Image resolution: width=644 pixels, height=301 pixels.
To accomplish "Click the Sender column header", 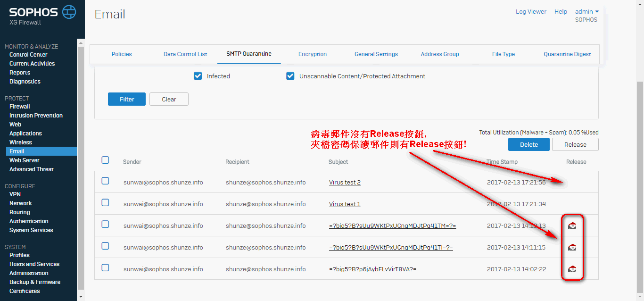I will (132, 162).
